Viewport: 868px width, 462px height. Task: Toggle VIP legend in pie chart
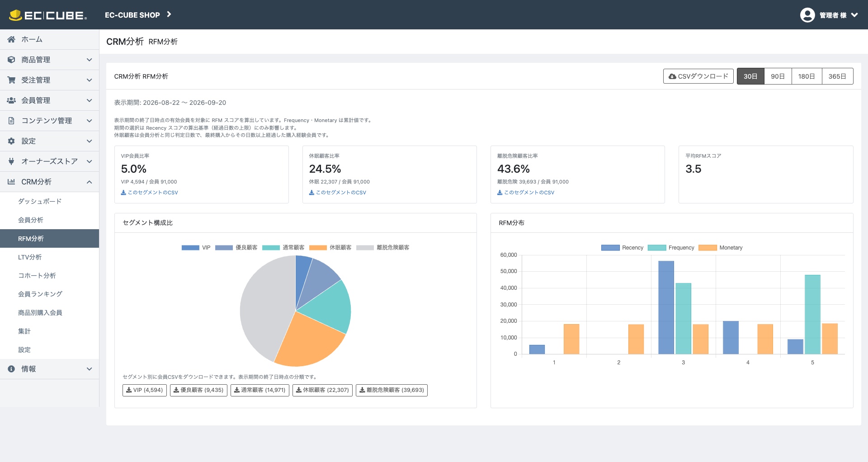pos(196,248)
